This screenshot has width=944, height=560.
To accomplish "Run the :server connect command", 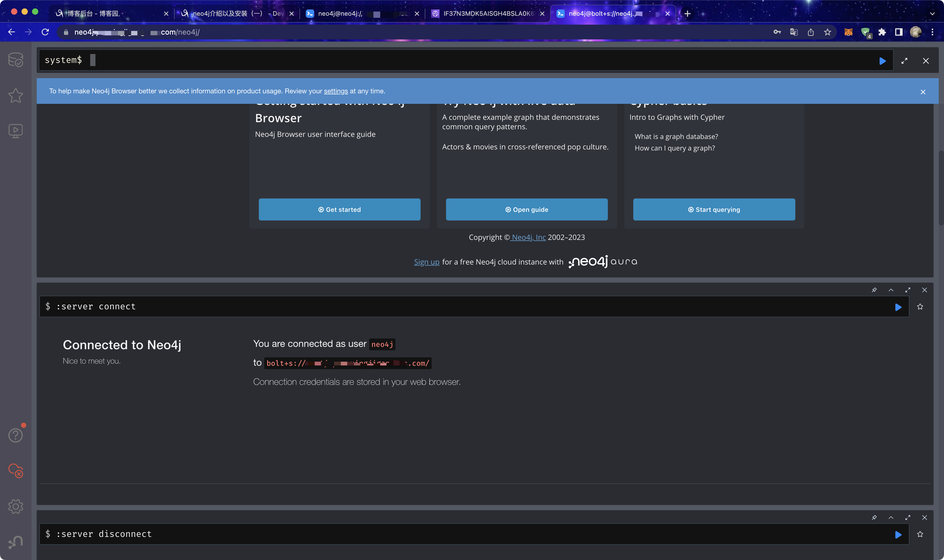I will [x=898, y=307].
